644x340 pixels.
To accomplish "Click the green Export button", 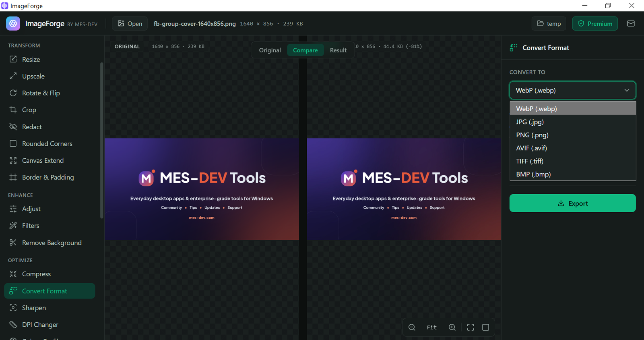I will click(x=572, y=203).
